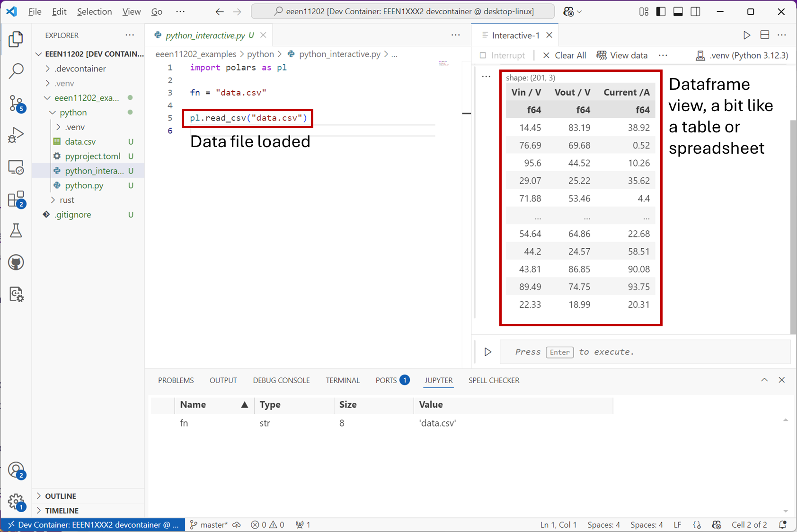The image size is (797, 532).
Task: Click Clear All in interactive window
Action: pyautogui.click(x=565, y=55)
